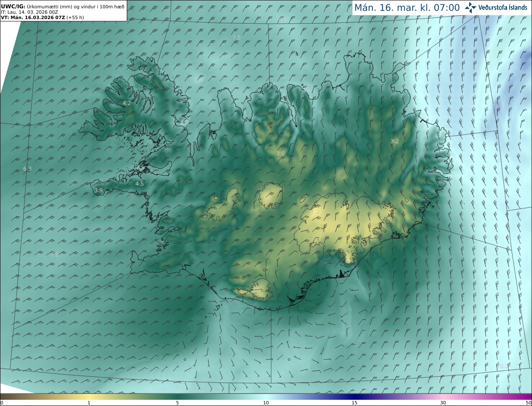Click the 30 tick on the color scale
The width and height of the screenshot is (532, 406).
tap(443, 403)
